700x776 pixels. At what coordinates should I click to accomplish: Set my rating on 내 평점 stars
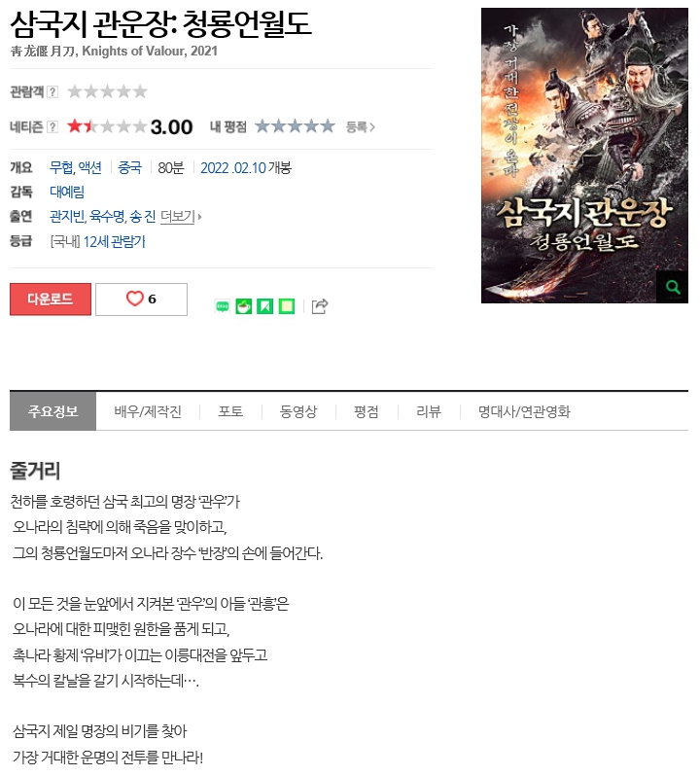[295, 126]
